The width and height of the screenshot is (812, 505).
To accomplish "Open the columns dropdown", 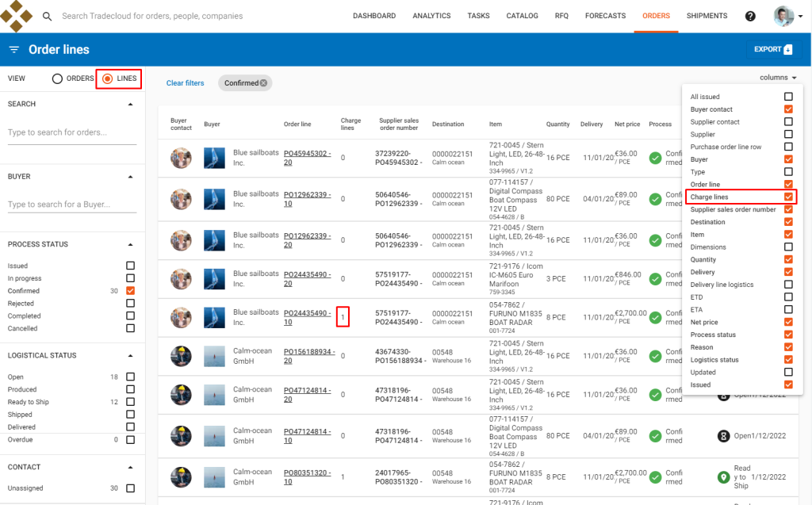I will tap(778, 78).
